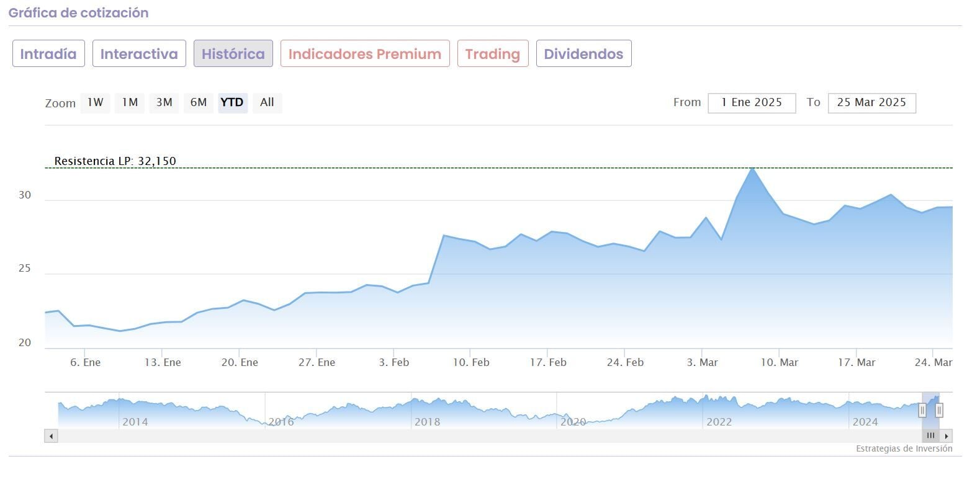The height and width of the screenshot is (477, 980).
Task: Click the To date input field
Action: pyautogui.click(x=871, y=102)
